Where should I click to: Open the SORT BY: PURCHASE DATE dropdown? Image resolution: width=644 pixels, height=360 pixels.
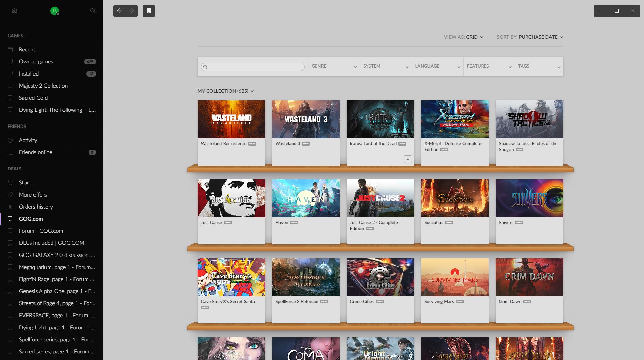pos(530,37)
